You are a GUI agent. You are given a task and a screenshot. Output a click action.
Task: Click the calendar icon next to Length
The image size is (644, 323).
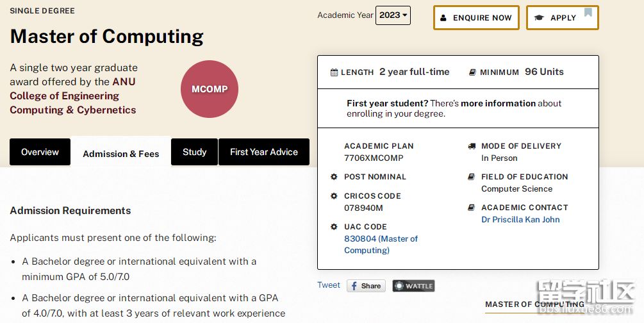coord(334,72)
